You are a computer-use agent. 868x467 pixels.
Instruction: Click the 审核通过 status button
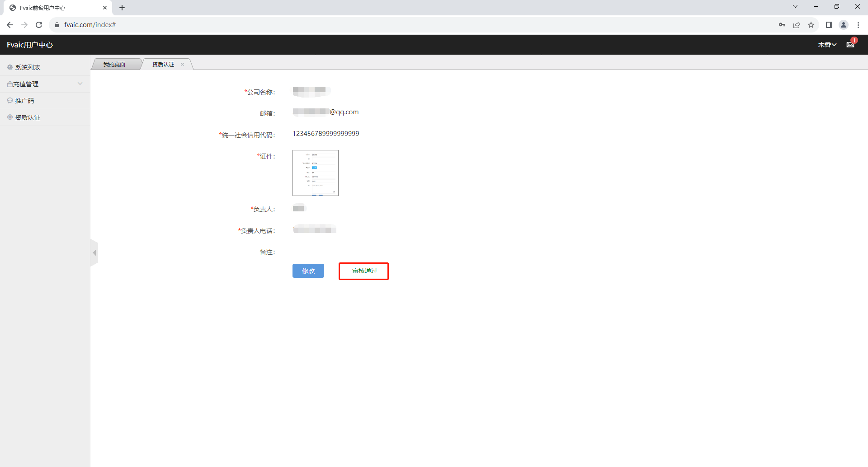pyautogui.click(x=364, y=271)
